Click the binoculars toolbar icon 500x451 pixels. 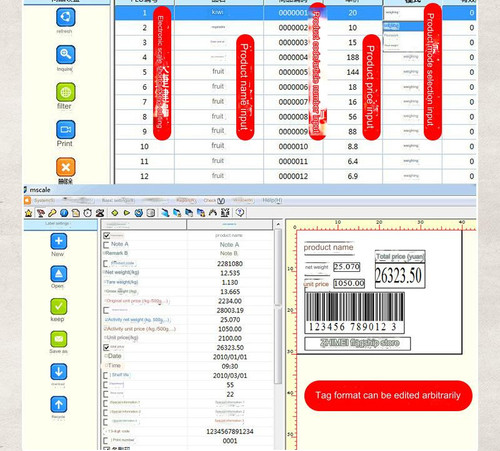point(213,213)
